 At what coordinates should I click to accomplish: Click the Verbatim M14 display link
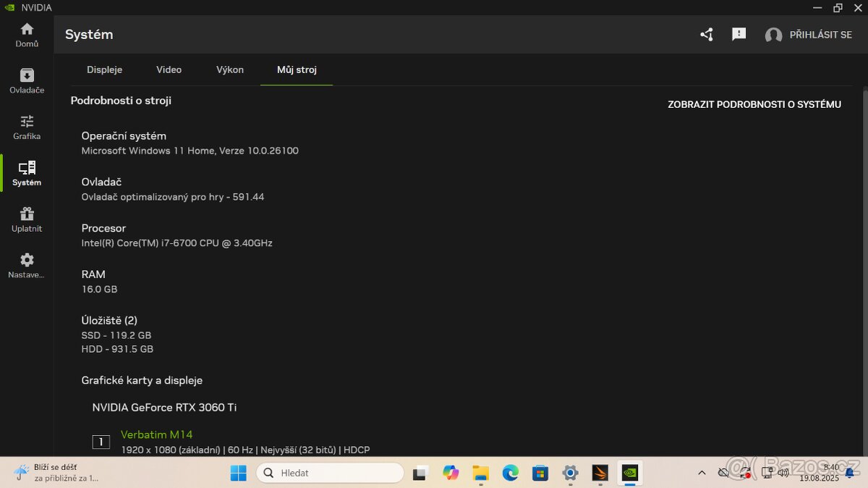[x=156, y=434]
